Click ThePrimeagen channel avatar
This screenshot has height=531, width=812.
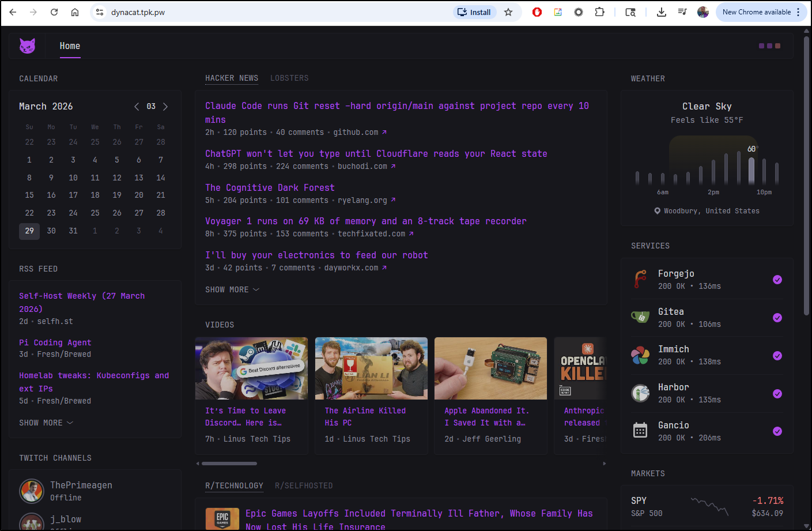click(x=32, y=491)
